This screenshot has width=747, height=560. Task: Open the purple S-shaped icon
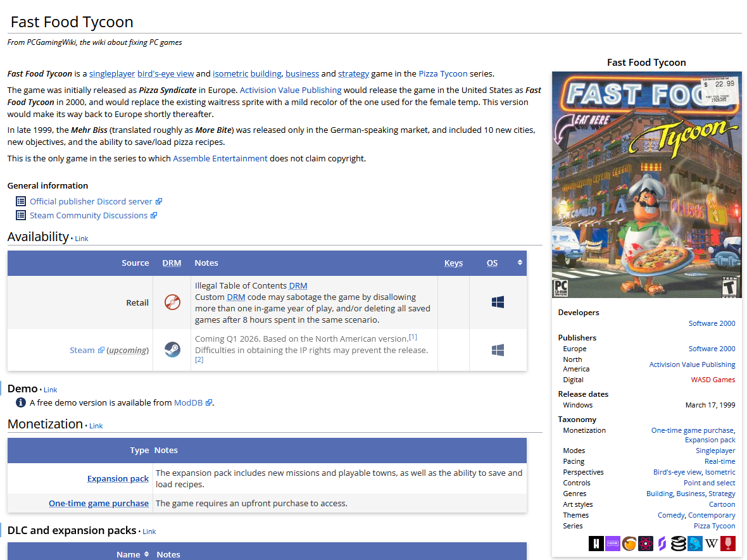(x=662, y=544)
